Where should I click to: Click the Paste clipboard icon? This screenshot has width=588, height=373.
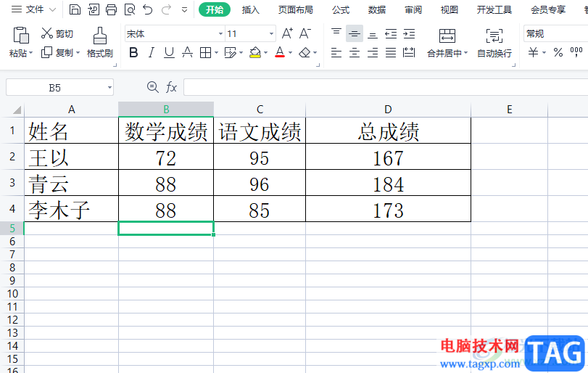tap(21, 36)
